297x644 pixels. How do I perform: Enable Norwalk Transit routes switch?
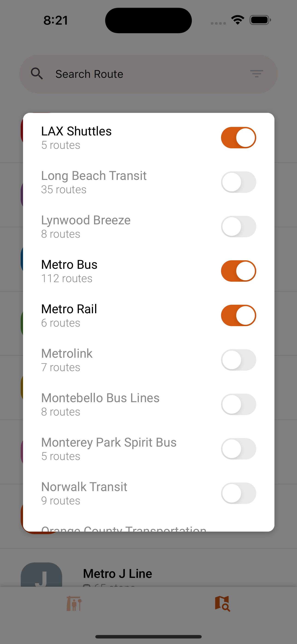239,493
